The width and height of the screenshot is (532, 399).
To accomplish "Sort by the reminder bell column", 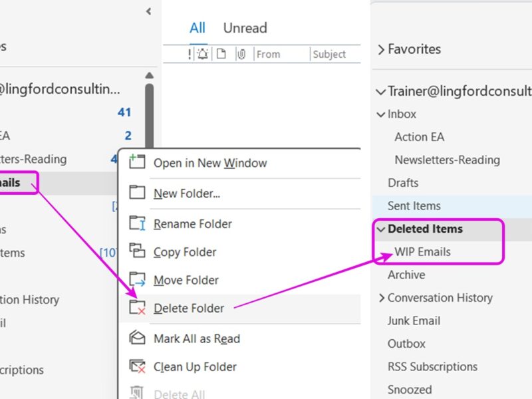I will click(203, 55).
